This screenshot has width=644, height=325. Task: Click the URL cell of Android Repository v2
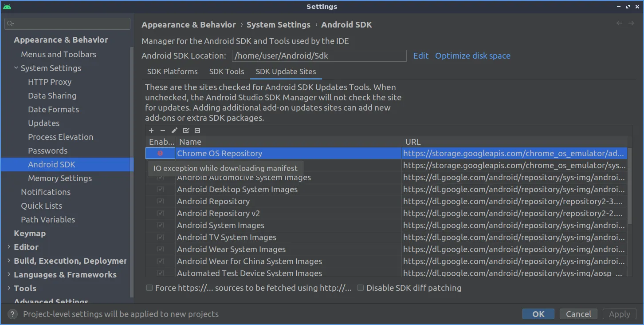click(514, 213)
